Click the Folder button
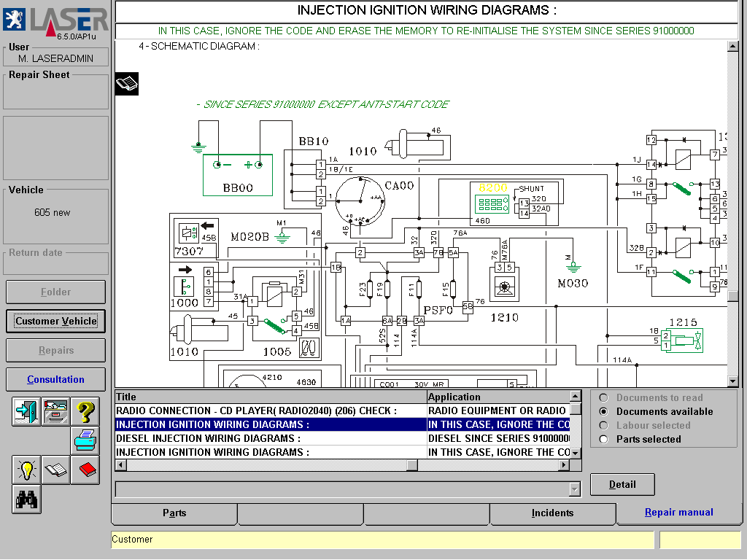 click(x=55, y=292)
